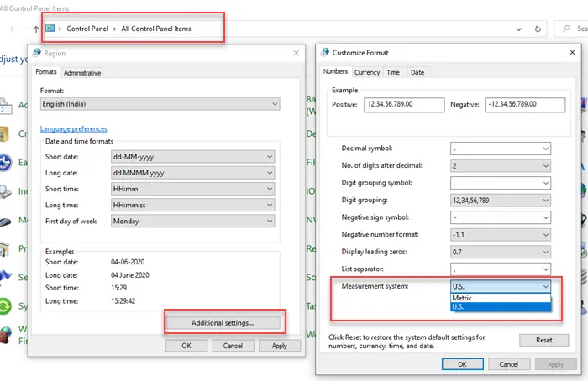The image size is (588, 381).
Task: Open the Currency tab
Action: click(x=367, y=72)
